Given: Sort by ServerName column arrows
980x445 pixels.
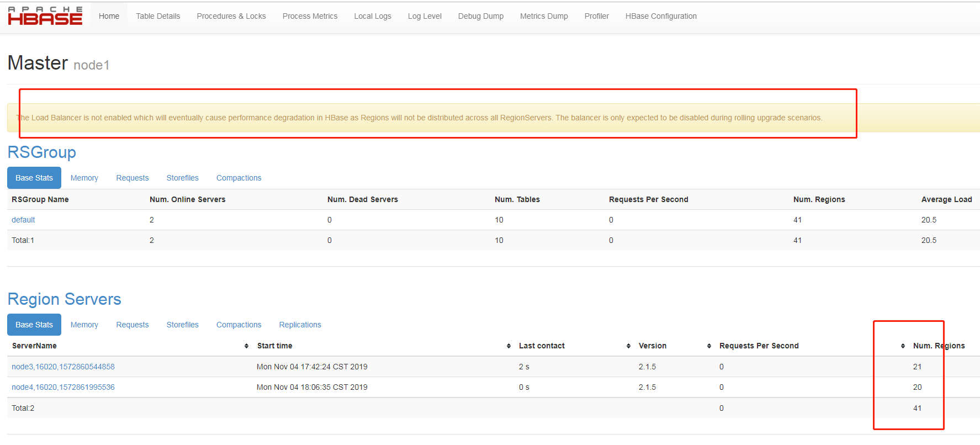Looking at the screenshot, I should tap(246, 346).
